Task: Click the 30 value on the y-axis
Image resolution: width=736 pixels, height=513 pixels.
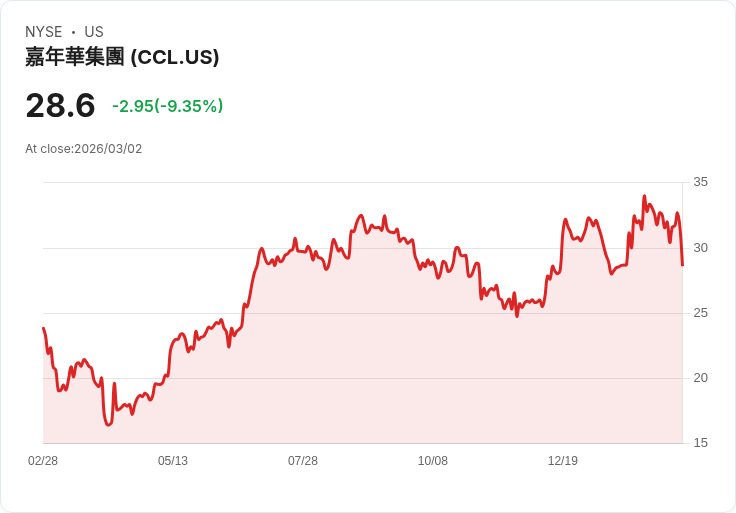Action: pos(701,247)
